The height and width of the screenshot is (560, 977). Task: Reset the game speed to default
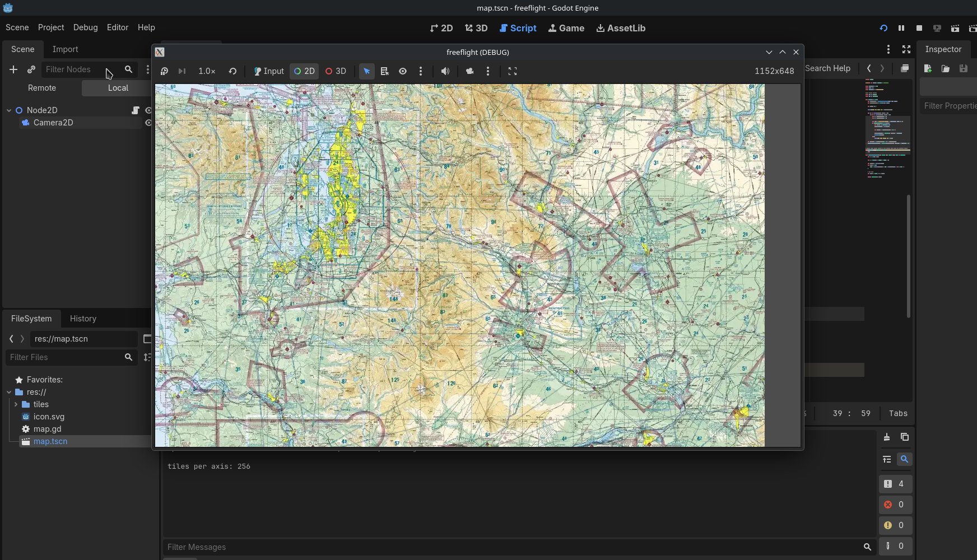click(232, 71)
